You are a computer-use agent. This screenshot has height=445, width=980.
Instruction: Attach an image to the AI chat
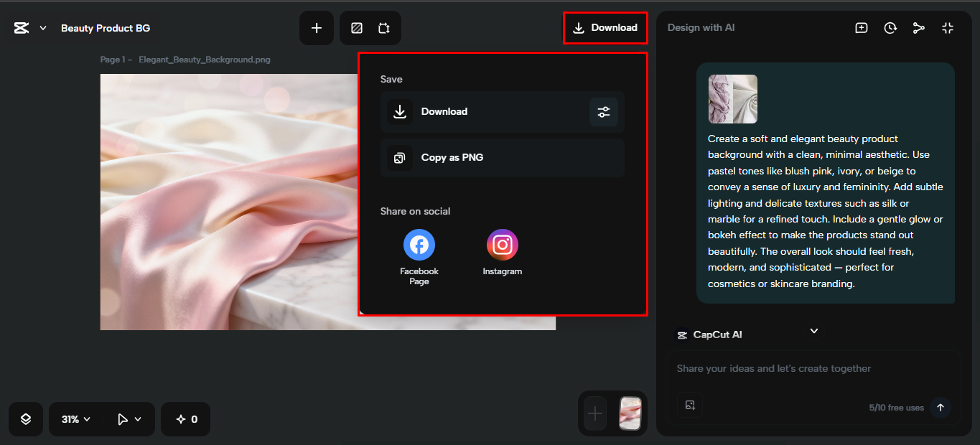point(690,406)
